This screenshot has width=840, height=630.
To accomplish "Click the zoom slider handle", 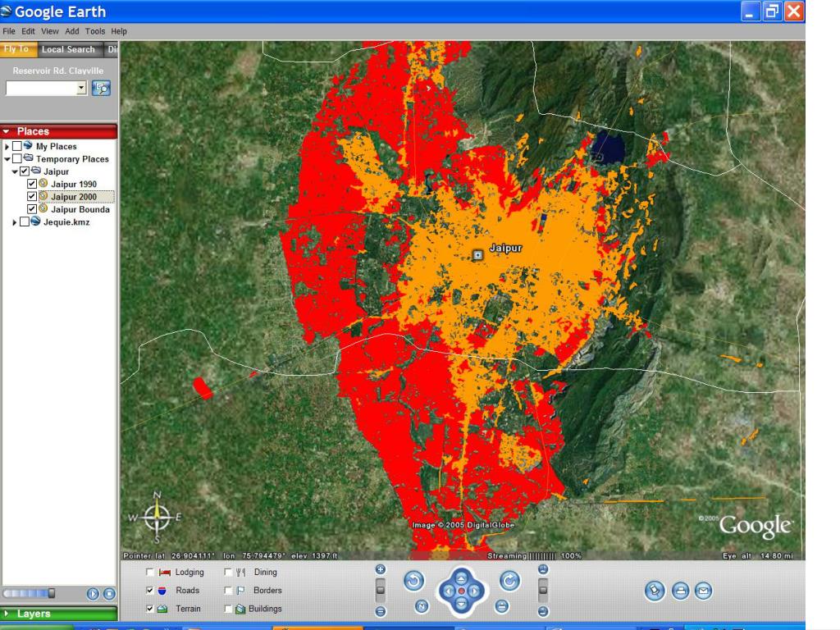I will [381, 589].
